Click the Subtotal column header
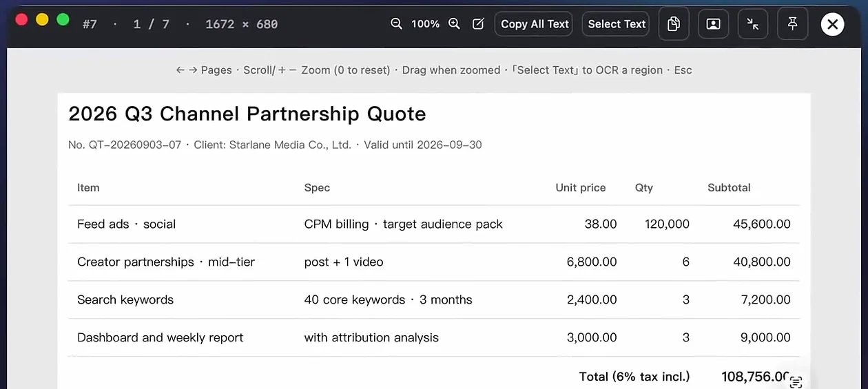 tap(729, 187)
